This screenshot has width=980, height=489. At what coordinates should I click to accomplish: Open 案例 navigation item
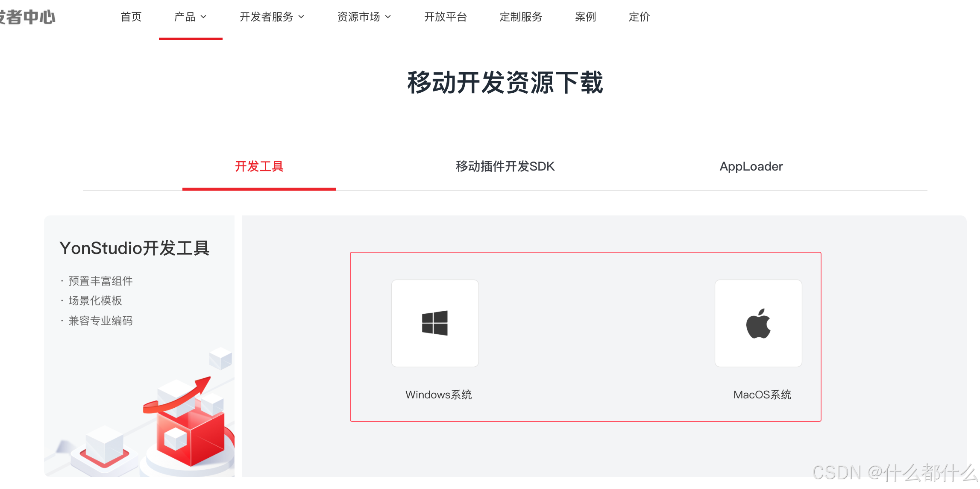(x=585, y=17)
